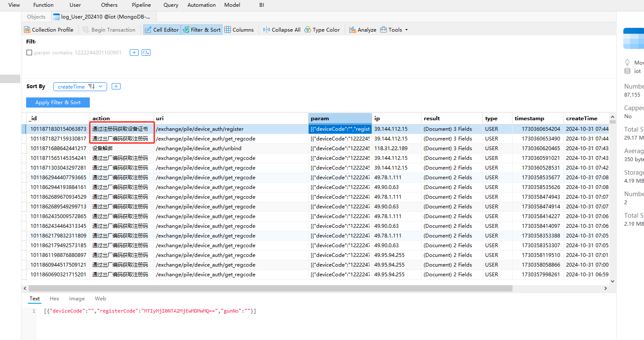The image size is (644, 340).
Task: Switch to the Objects tab
Action: (x=36, y=17)
